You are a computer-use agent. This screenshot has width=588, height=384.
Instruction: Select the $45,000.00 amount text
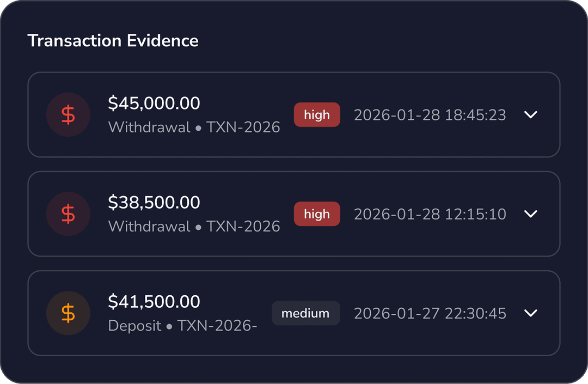point(154,103)
